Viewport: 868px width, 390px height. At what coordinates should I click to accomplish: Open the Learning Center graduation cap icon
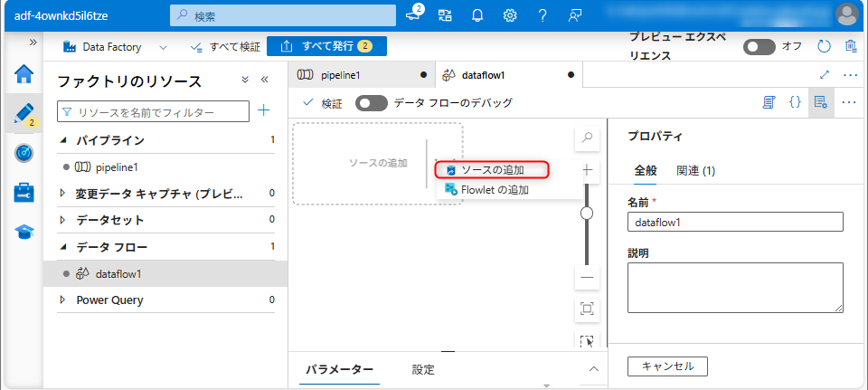pos(24,232)
